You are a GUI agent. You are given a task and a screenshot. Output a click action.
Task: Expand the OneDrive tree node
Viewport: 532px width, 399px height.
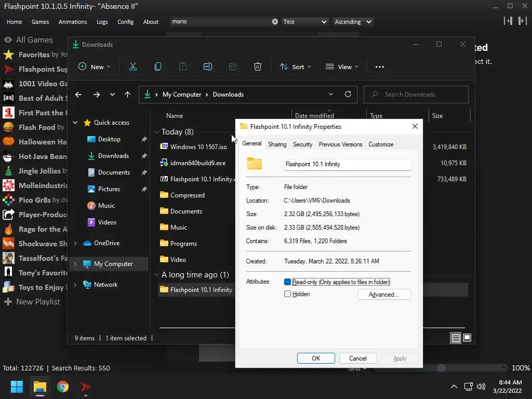pos(75,243)
